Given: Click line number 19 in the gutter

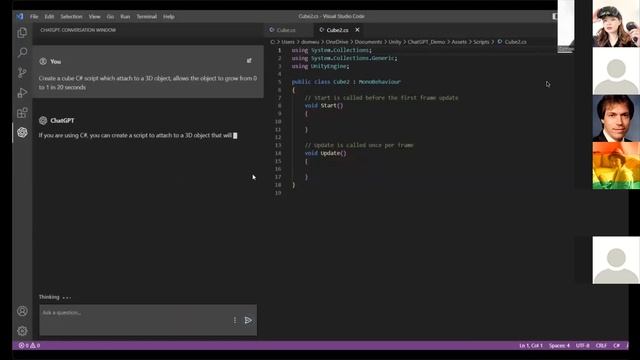Looking at the screenshot, I should click(278, 193).
